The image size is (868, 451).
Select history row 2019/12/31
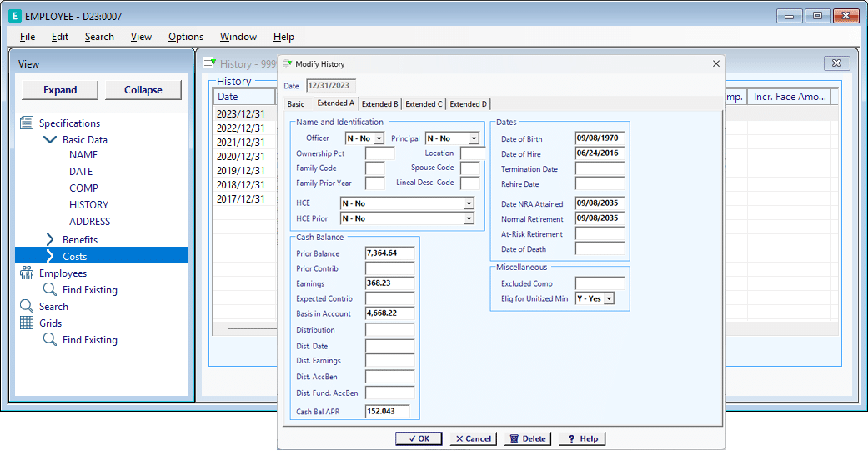[x=241, y=170]
